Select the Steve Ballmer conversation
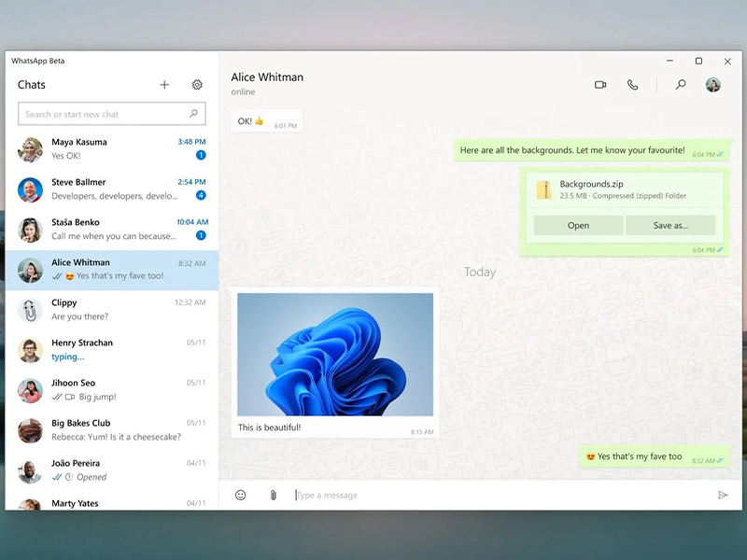This screenshot has height=560, width=747. point(112,189)
